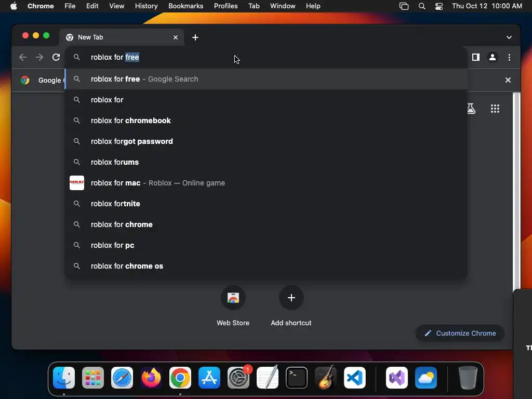Click the Stage Manager menu bar icon
The width and height of the screenshot is (532, 399).
pos(404,6)
